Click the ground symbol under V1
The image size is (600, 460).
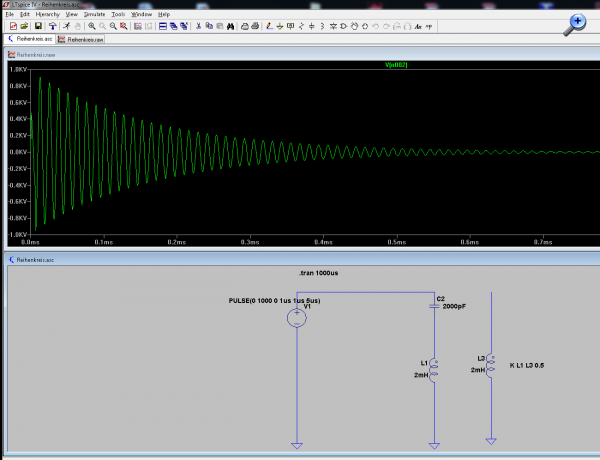297,446
